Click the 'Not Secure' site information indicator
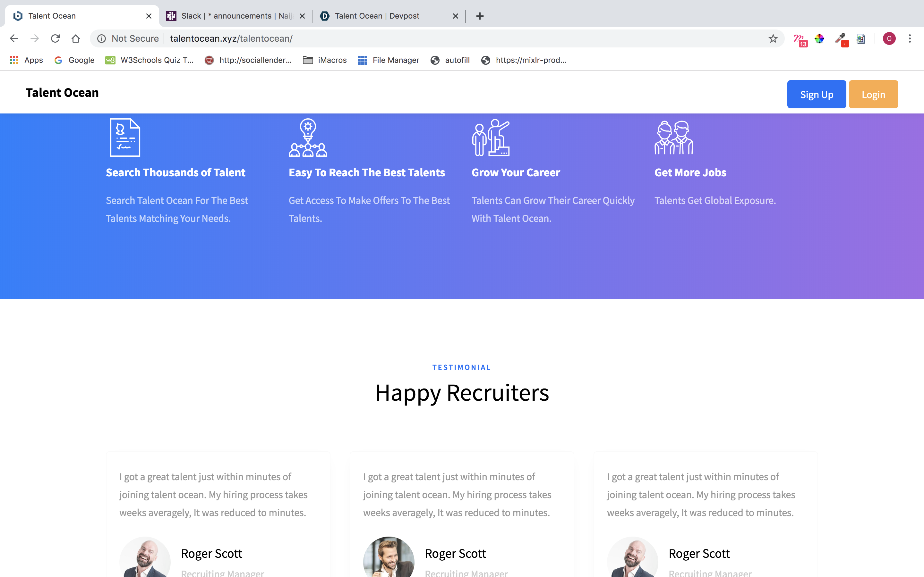 [x=127, y=38]
